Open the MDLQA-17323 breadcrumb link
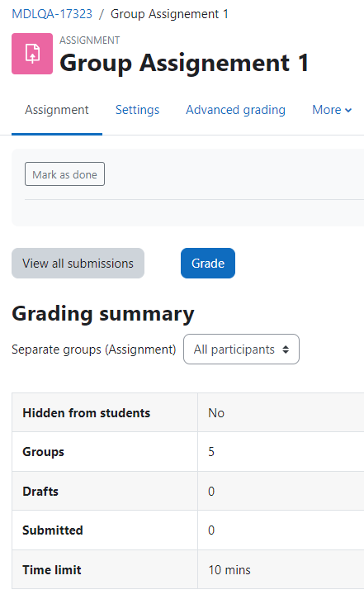This screenshot has height=604, width=364. [52, 14]
